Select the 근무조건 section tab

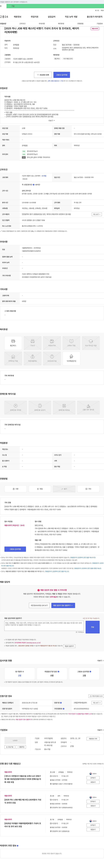point(22,24)
